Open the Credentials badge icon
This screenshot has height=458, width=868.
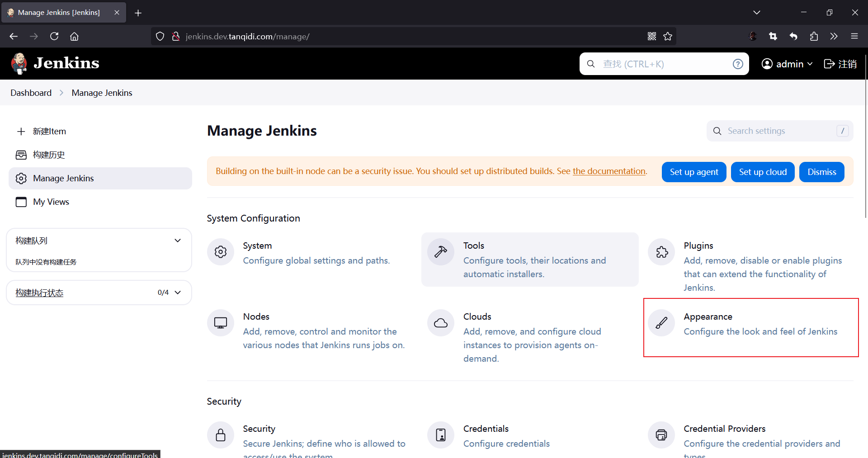click(441, 435)
